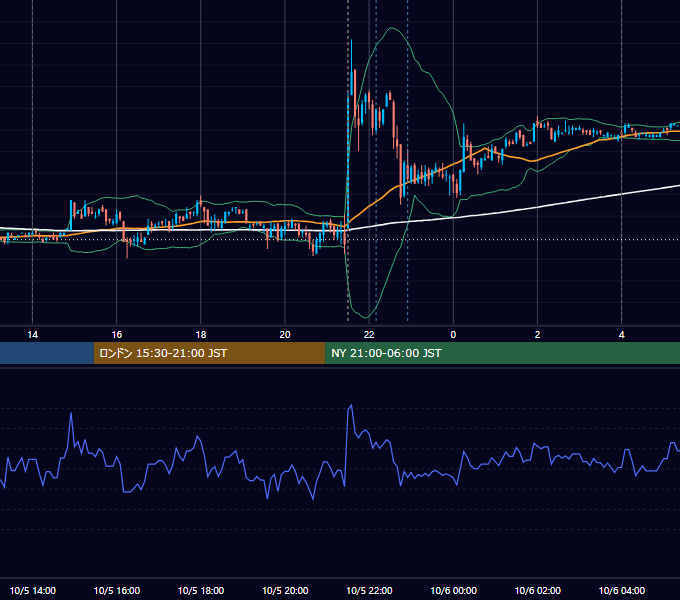Click the 0 hour label on upper axis

click(453, 335)
